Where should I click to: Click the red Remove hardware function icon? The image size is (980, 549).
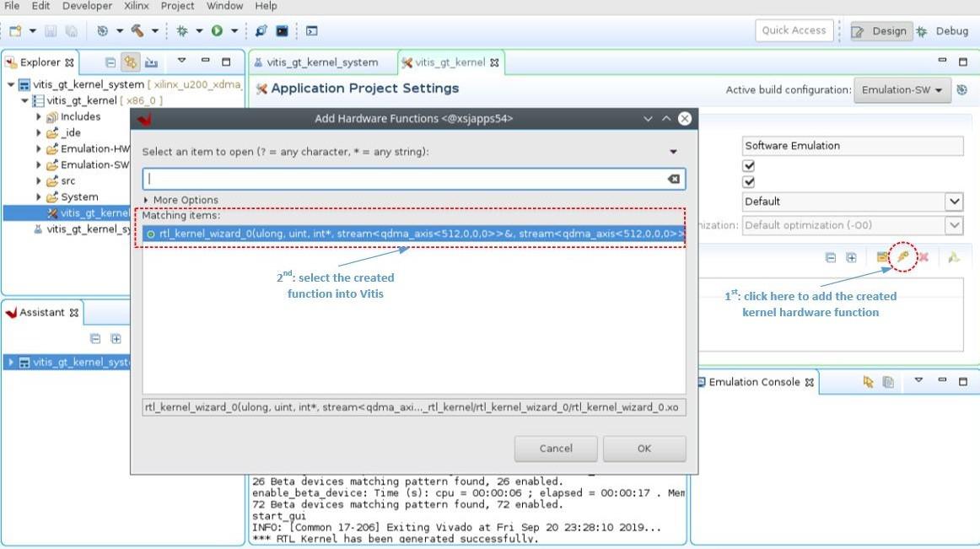coord(923,257)
